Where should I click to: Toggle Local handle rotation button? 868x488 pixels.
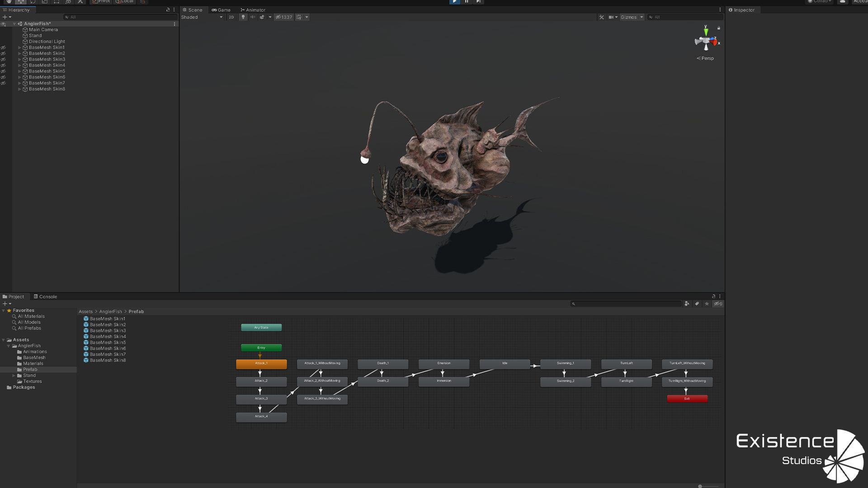(124, 2)
